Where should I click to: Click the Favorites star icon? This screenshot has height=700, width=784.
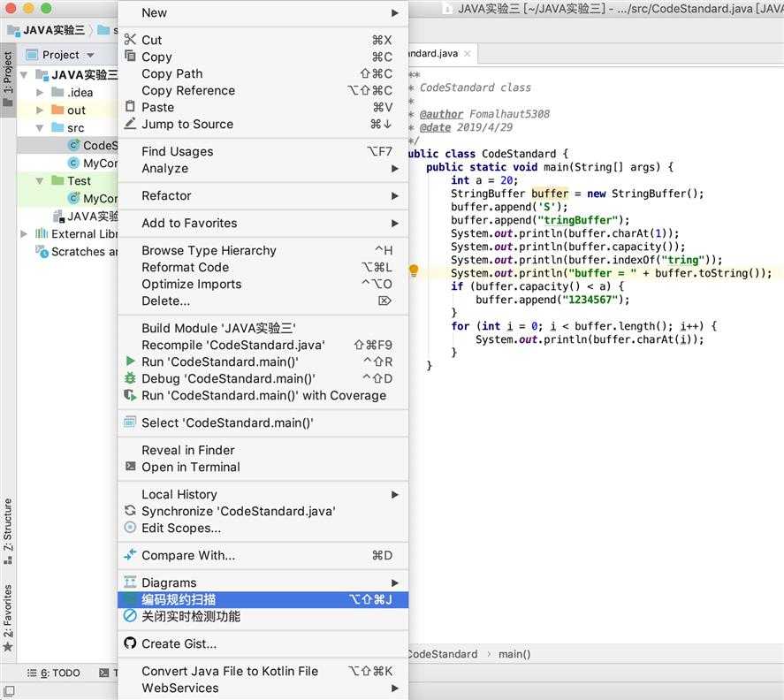click(7, 648)
